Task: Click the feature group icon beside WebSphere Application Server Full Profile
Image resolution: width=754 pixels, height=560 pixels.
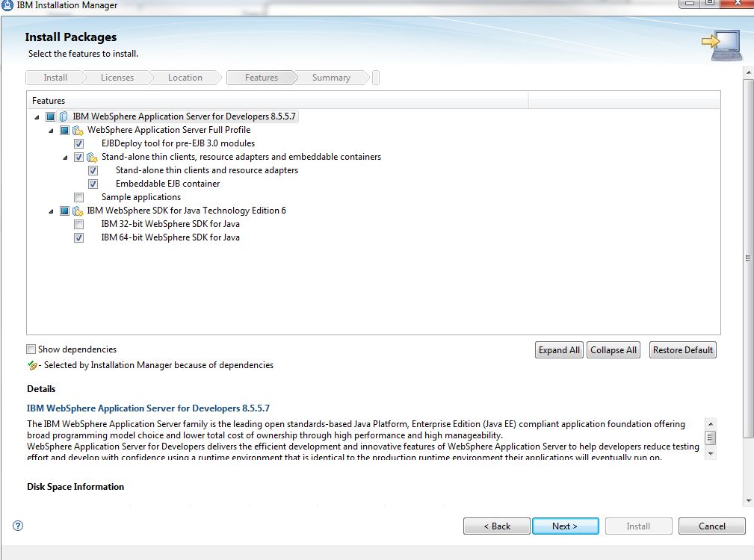Action: 78,130
